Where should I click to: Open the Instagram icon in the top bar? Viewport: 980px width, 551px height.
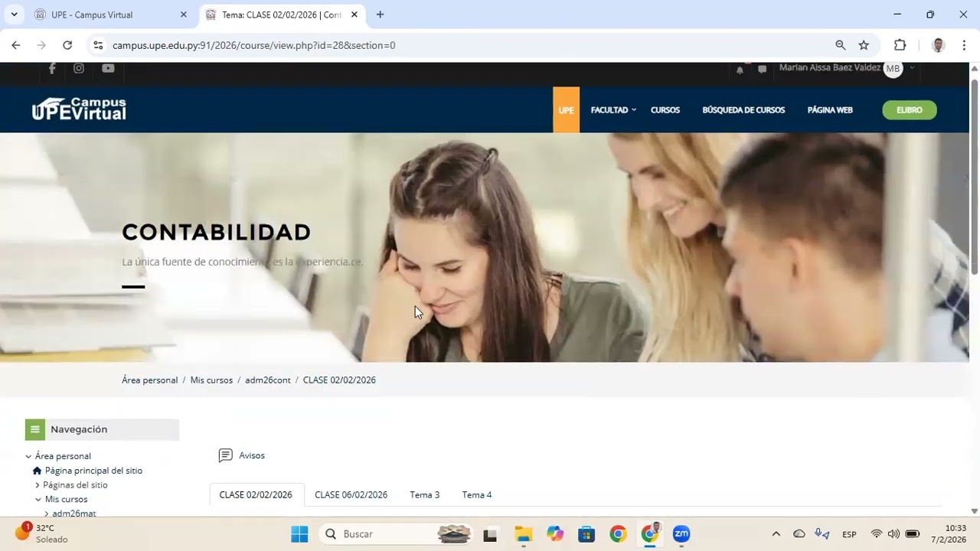[x=79, y=68]
